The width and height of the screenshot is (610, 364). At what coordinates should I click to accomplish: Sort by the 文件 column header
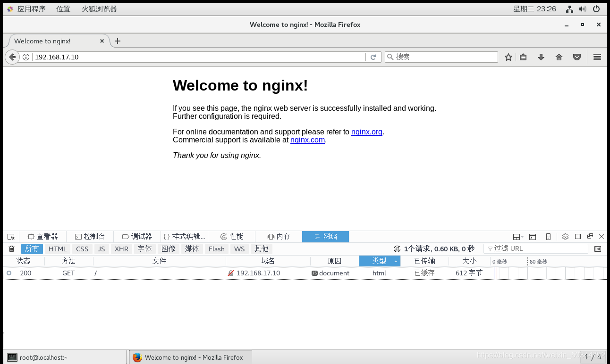click(x=160, y=261)
